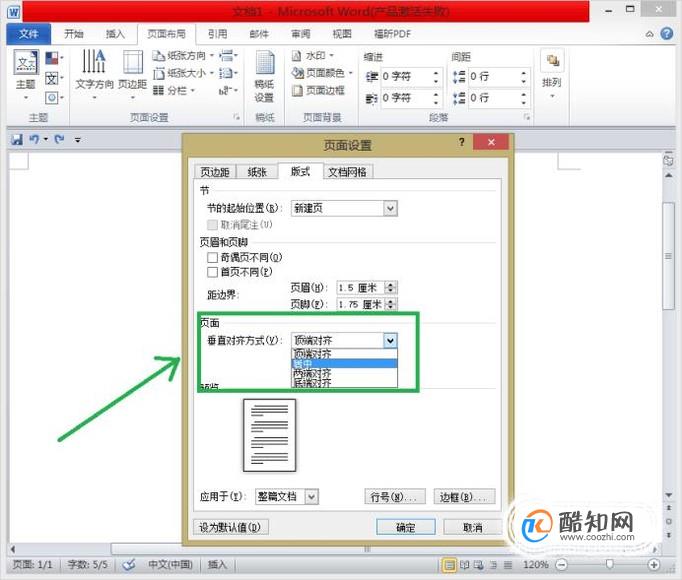682x580 pixels.
Task: Open theme colors dropdown icon
Action: pyautogui.click(x=54, y=58)
